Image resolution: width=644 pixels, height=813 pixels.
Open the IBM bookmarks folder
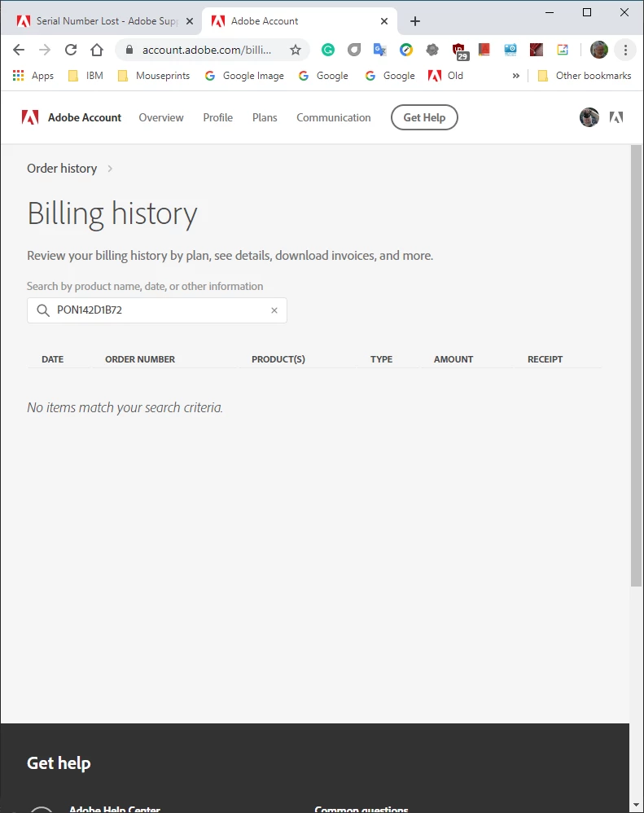[x=86, y=76]
